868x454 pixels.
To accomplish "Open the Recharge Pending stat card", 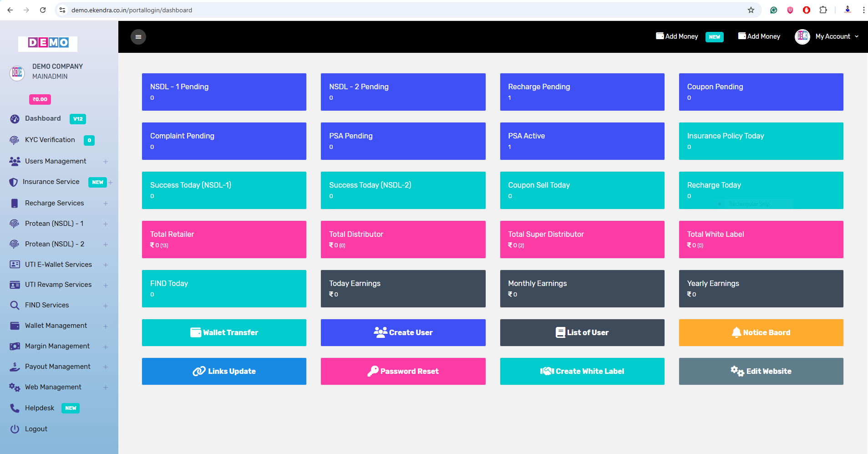I will [x=582, y=92].
